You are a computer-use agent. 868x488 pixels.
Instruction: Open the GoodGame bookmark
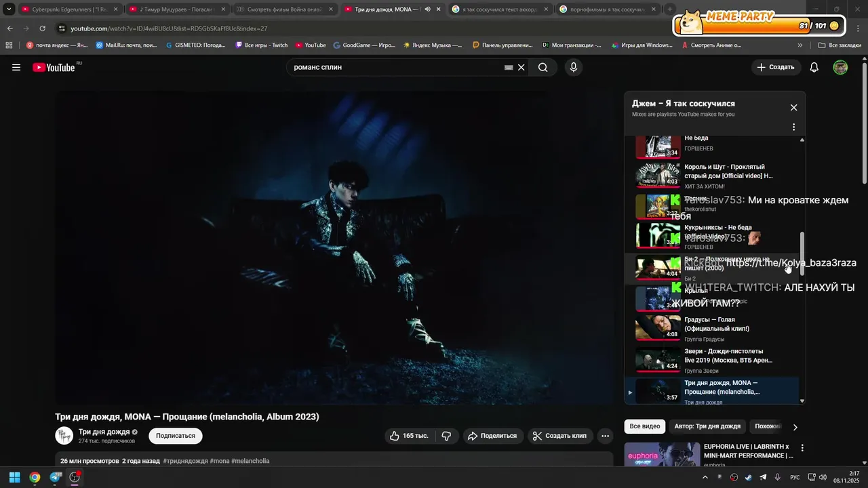(x=364, y=45)
